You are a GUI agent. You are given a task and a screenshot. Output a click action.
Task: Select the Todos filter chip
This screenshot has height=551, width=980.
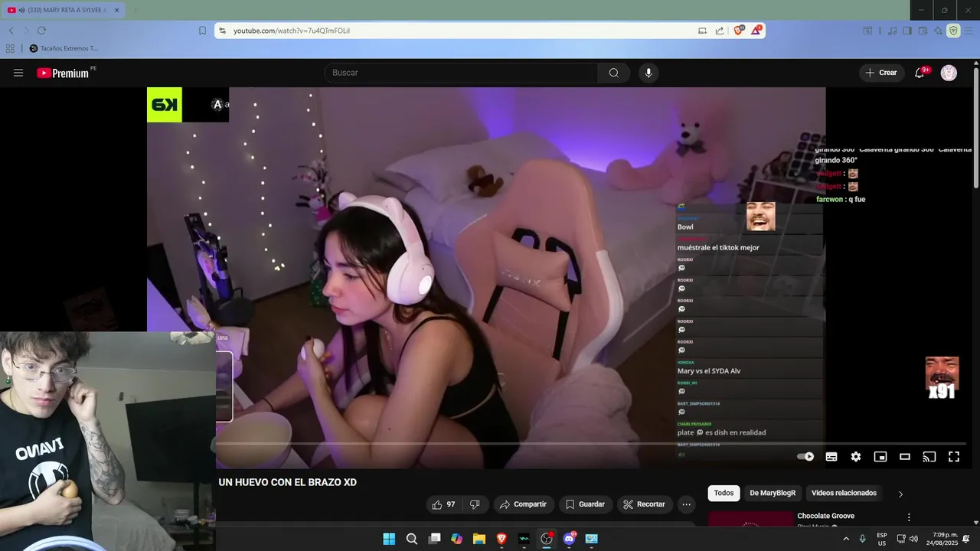(724, 493)
